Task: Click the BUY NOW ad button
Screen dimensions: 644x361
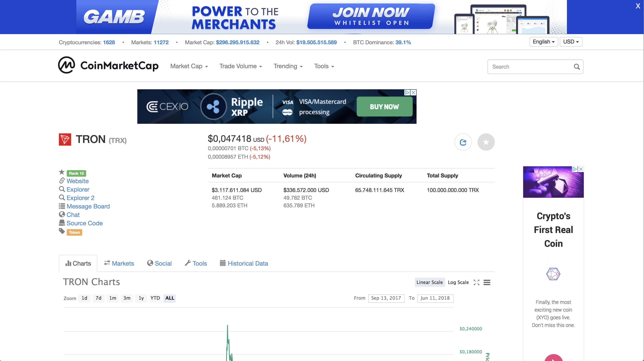Action: tap(385, 107)
